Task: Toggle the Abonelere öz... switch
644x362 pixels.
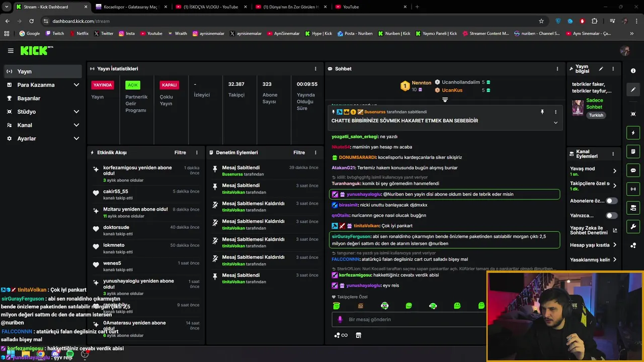Action: click(x=611, y=201)
